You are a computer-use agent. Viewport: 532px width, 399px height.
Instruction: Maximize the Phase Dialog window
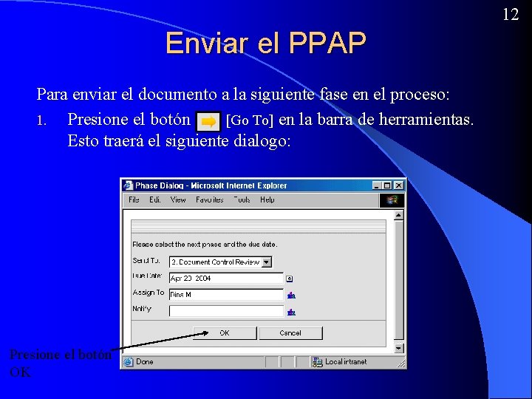tap(387, 185)
